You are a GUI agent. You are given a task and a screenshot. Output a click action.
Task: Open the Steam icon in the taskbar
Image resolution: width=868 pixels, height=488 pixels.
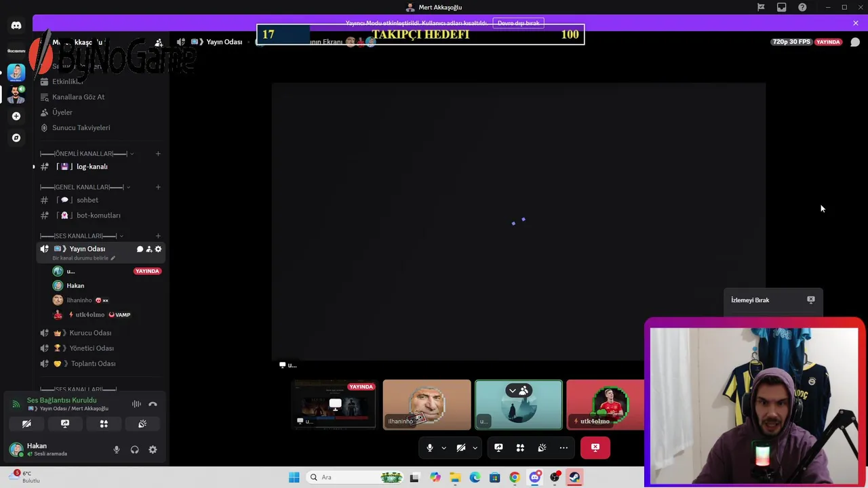click(x=574, y=477)
